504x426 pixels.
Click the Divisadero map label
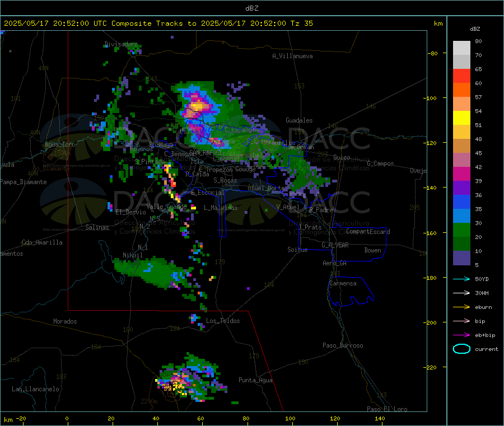pos(121,44)
